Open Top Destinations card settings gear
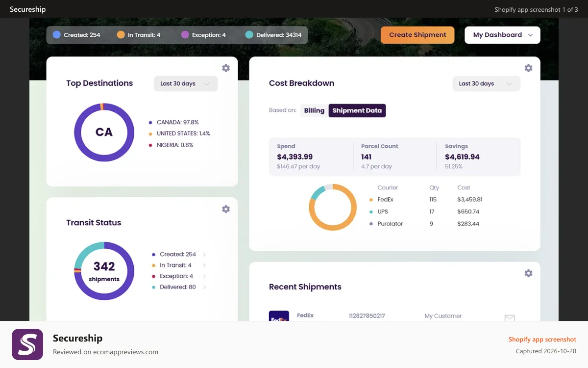This screenshot has height=368, width=588. pos(226,68)
